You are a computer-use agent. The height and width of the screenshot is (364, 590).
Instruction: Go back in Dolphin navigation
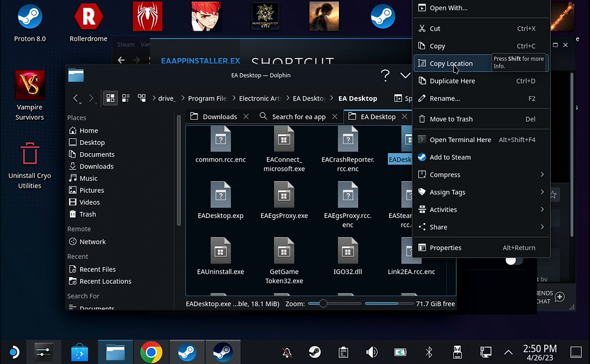(76, 98)
